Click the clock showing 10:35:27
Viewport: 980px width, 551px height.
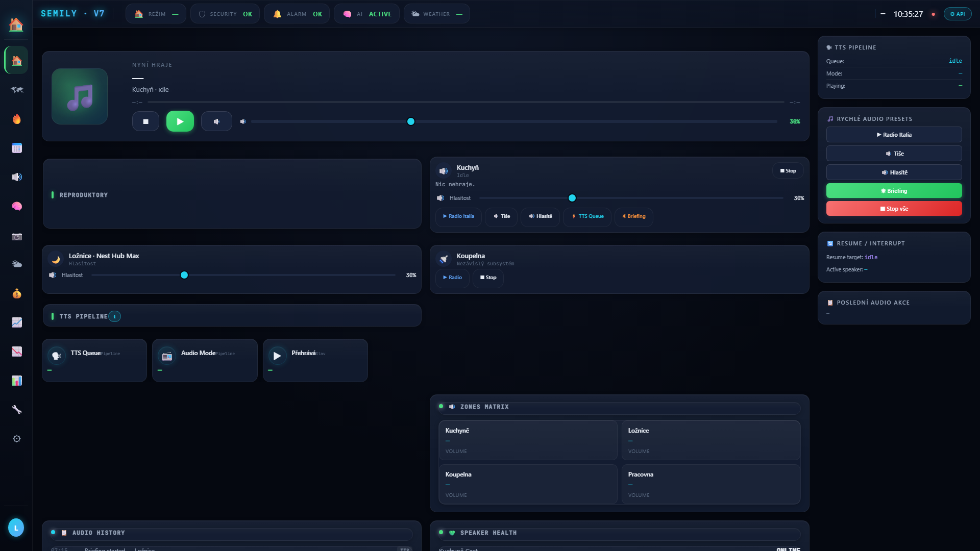(x=908, y=14)
